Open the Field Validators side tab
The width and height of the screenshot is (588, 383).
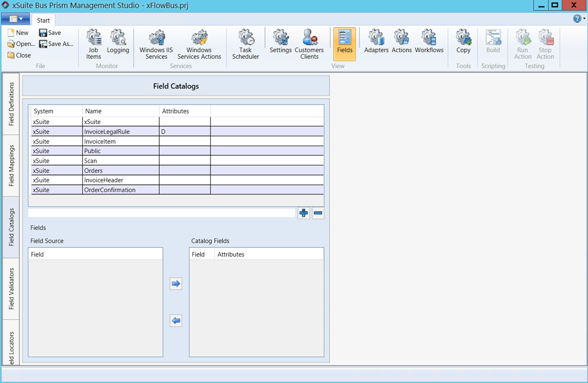click(x=11, y=288)
